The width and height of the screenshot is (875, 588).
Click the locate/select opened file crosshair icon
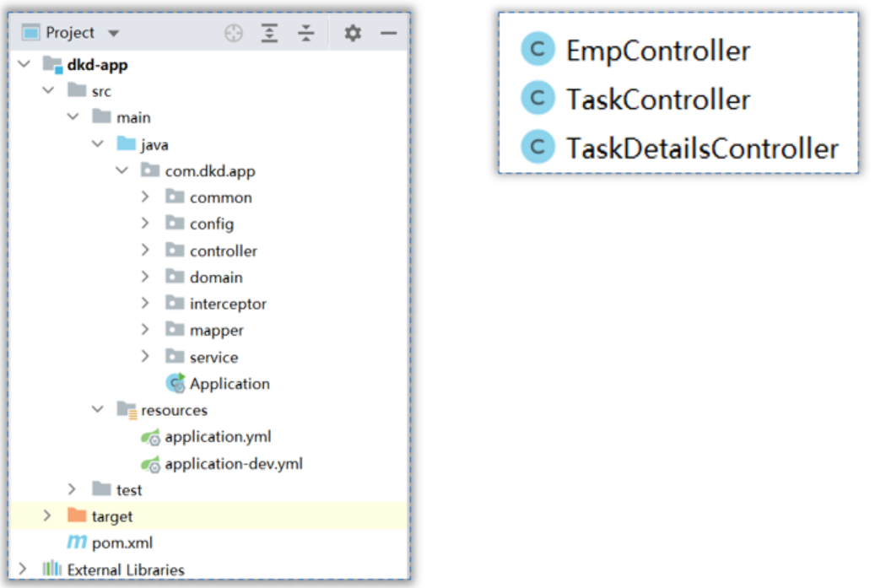pos(233,34)
